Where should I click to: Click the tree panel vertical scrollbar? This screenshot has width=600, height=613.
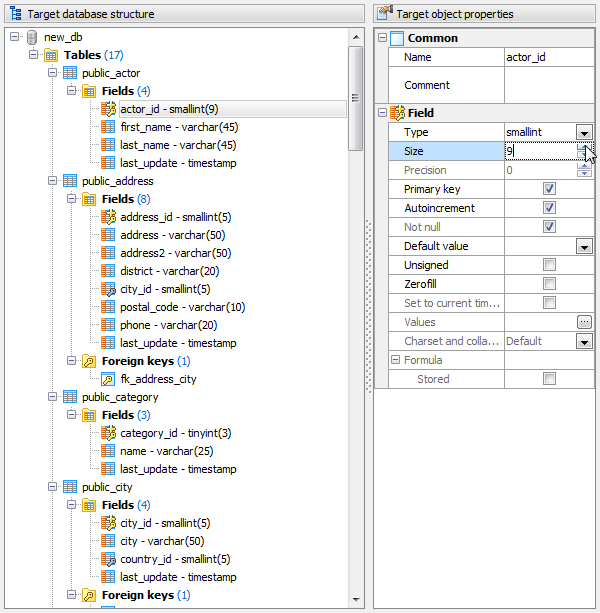[355, 300]
